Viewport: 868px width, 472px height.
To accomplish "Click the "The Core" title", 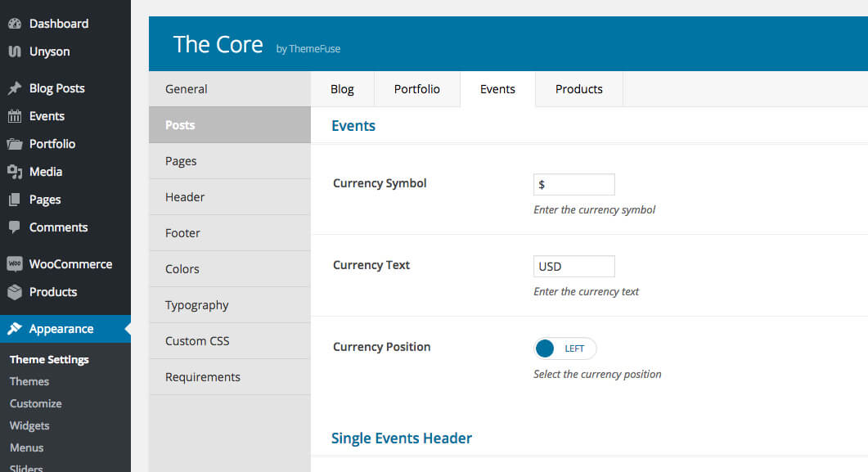I will point(218,44).
